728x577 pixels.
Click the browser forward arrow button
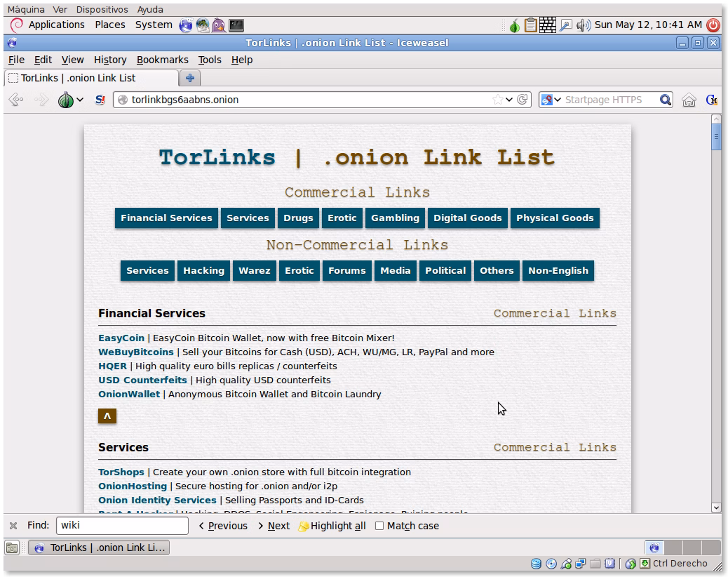pos(42,100)
